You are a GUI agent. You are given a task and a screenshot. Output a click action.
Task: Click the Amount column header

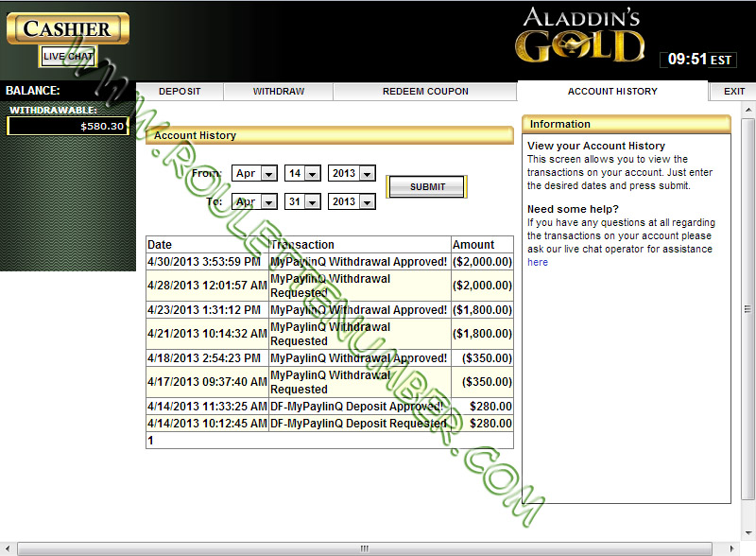[x=482, y=245]
